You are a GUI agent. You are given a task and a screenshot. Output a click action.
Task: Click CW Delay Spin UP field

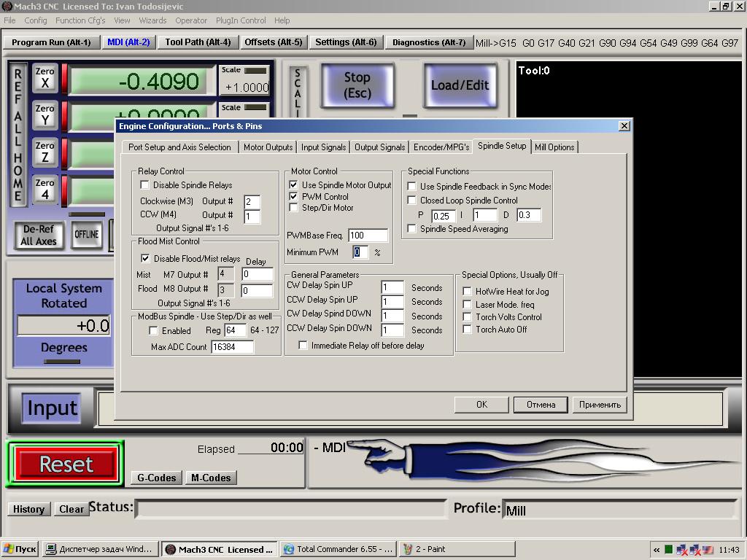click(x=392, y=287)
